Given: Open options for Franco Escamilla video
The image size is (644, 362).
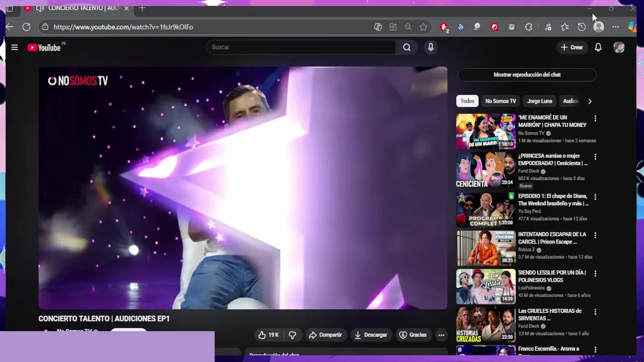Looking at the screenshot, I should [x=595, y=349].
